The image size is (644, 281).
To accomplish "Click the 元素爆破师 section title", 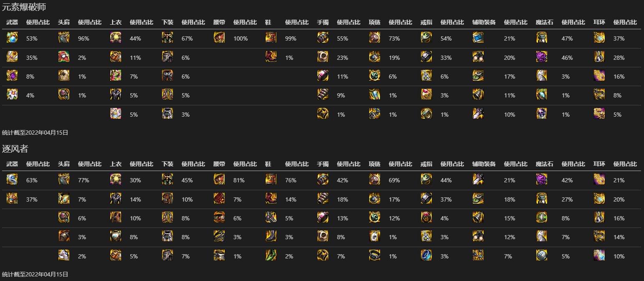I will [x=24, y=7].
